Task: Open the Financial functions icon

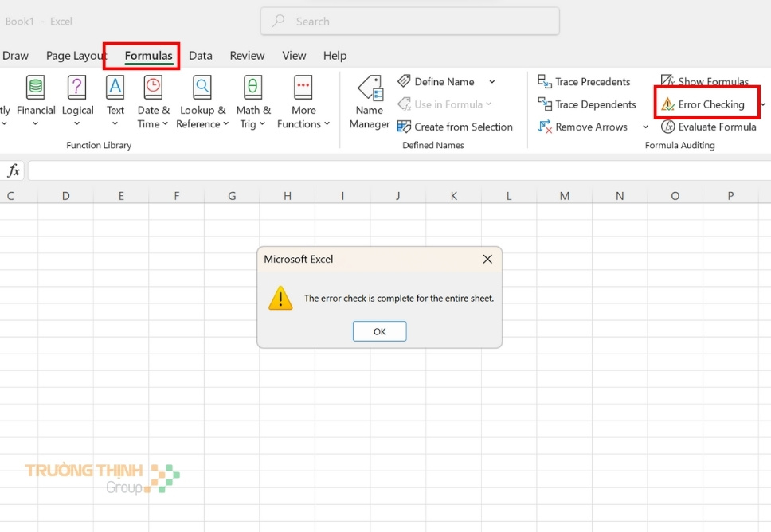Action: (x=36, y=88)
